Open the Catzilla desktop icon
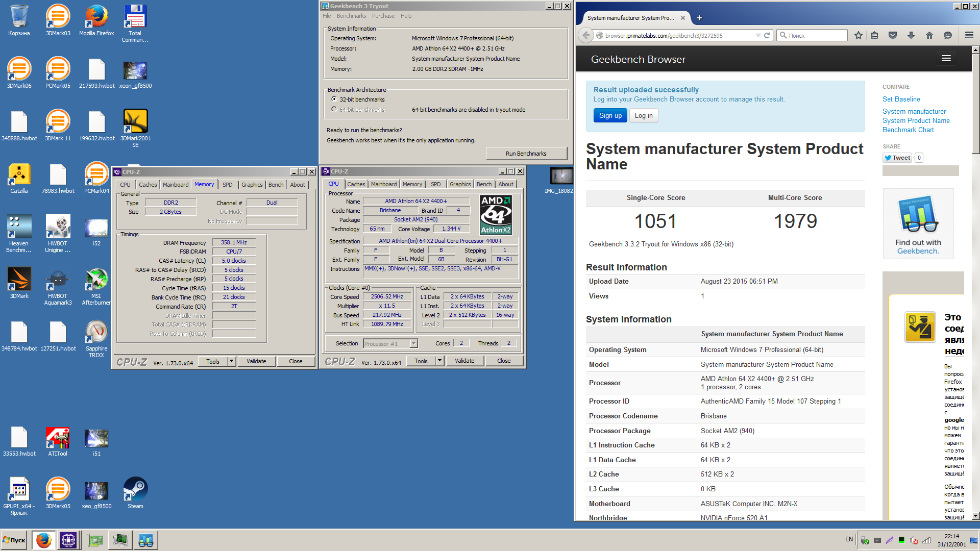Image resolution: width=980 pixels, height=551 pixels. point(19,178)
